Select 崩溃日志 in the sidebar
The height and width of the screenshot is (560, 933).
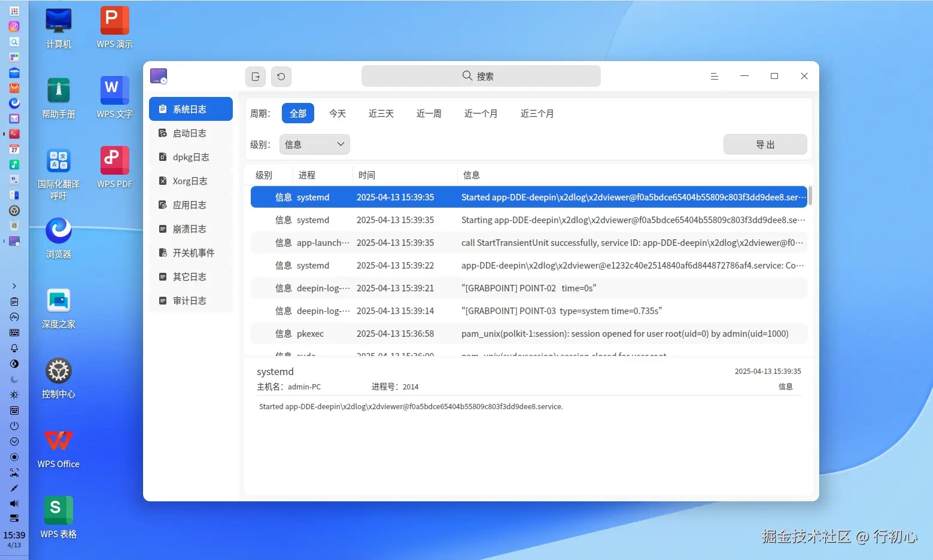[x=191, y=229]
